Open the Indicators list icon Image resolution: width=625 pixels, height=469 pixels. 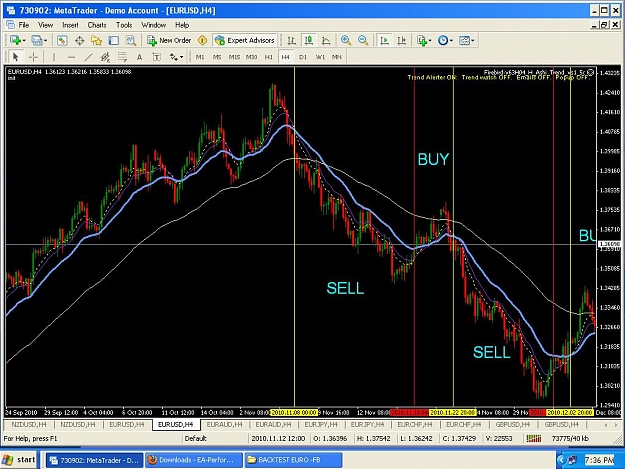pyautogui.click(x=422, y=40)
